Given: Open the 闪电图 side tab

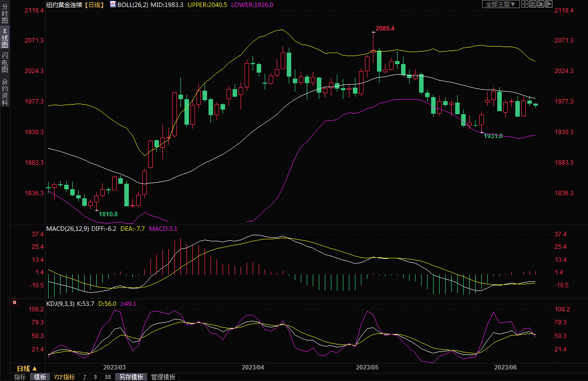Looking at the screenshot, I should [5, 63].
